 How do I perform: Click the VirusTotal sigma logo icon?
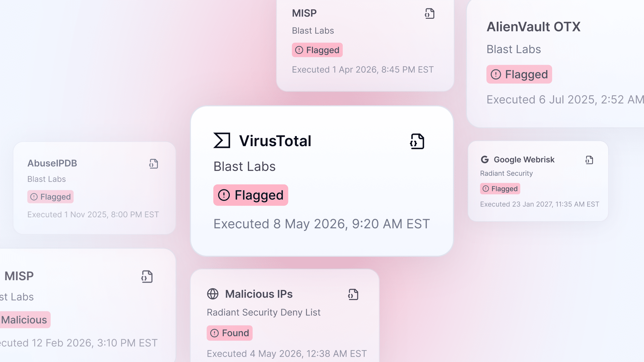(x=222, y=140)
